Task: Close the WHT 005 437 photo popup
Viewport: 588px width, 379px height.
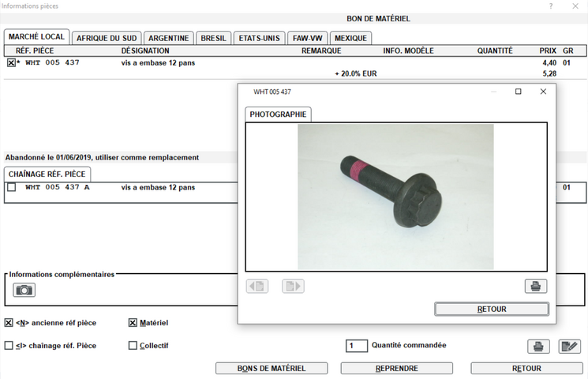Action: pos(543,92)
